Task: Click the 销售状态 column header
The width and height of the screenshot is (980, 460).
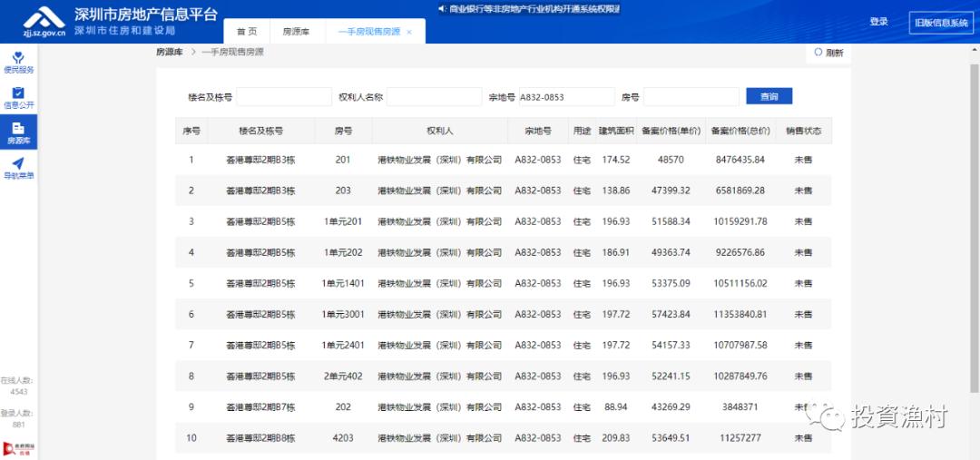Action: (804, 132)
